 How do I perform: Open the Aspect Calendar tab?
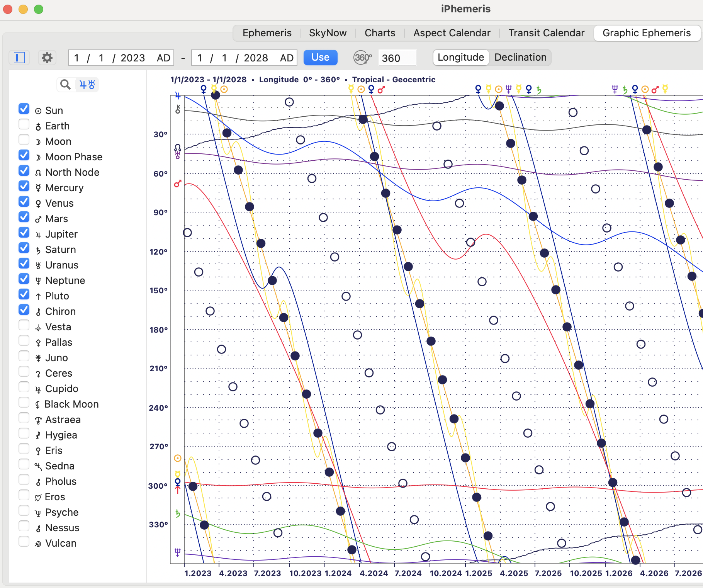(452, 33)
